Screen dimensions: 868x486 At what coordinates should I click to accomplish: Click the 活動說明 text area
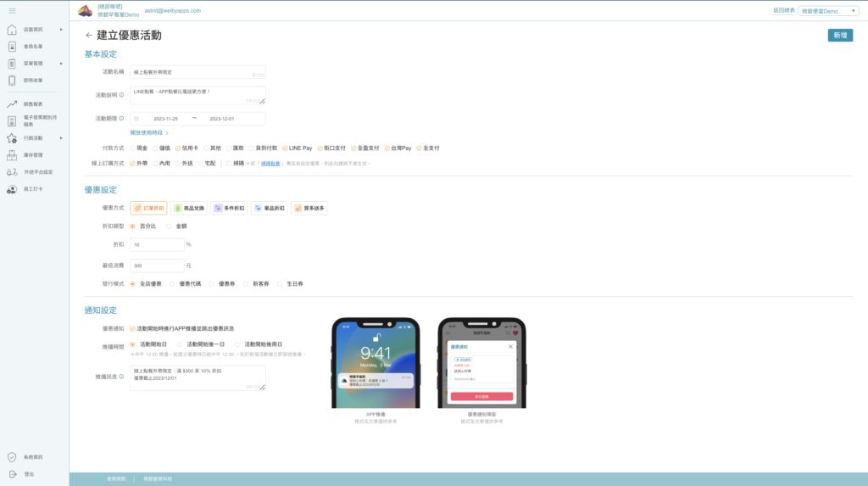[x=198, y=95]
